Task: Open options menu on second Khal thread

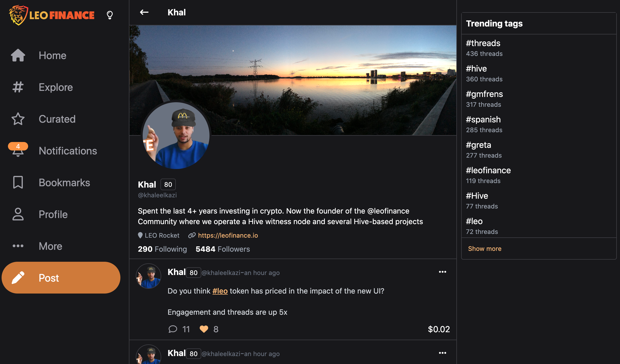Action: [x=442, y=353]
